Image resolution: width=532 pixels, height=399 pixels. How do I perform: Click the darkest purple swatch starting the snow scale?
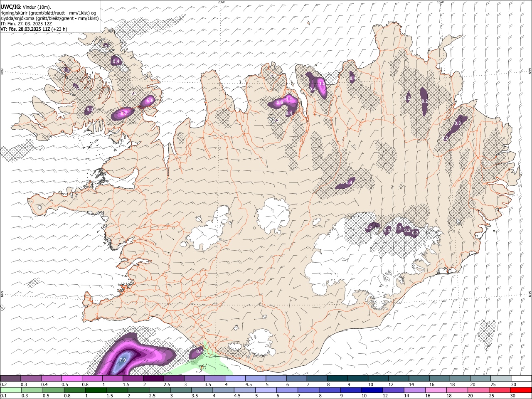point(10,378)
